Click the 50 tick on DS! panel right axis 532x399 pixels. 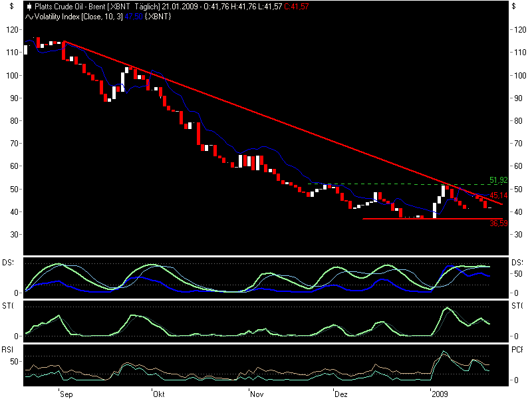(x=518, y=274)
